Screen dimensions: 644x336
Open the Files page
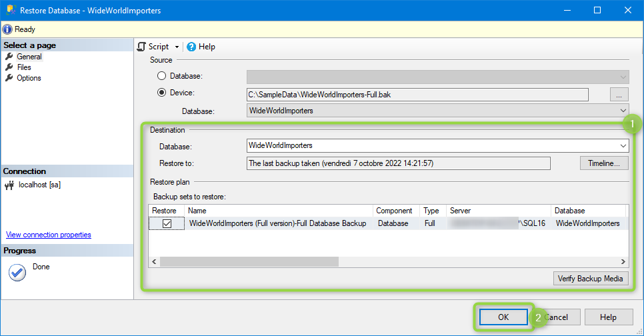click(x=24, y=67)
